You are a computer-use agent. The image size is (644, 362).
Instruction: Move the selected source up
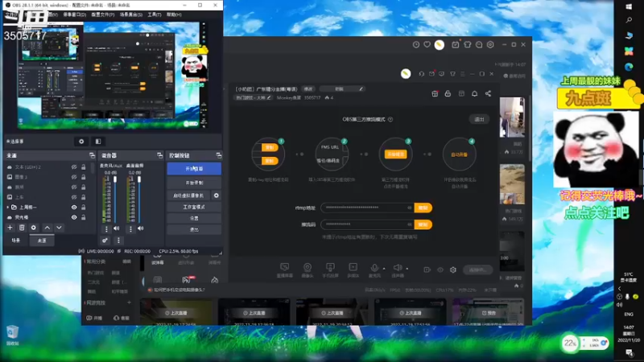click(47, 228)
